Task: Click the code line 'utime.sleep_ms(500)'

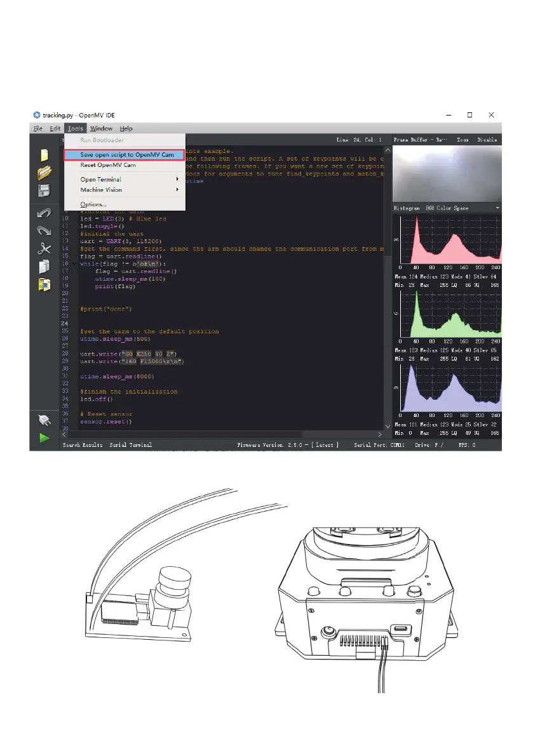Action: click(x=115, y=339)
